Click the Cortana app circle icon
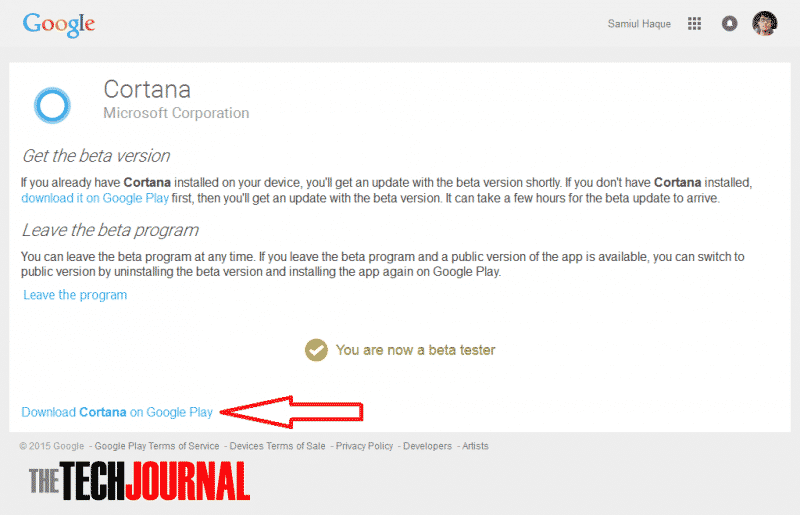The height and width of the screenshot is (515, 800). click(52, 104)
